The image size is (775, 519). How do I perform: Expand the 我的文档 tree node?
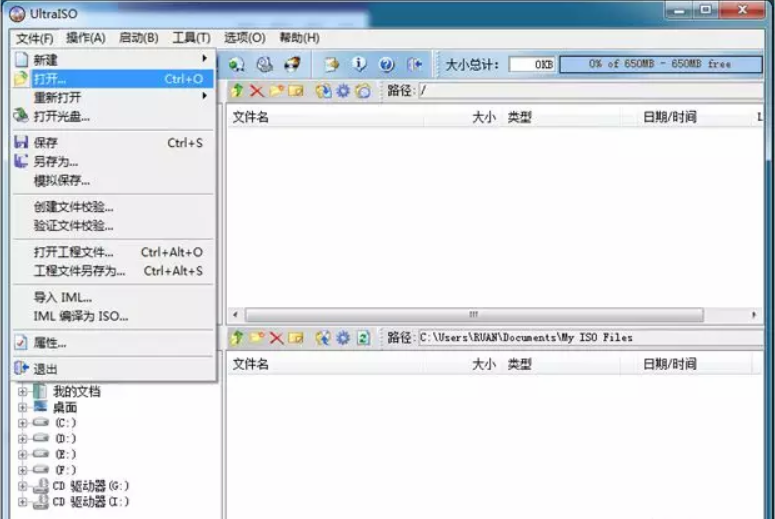[23, 392]
